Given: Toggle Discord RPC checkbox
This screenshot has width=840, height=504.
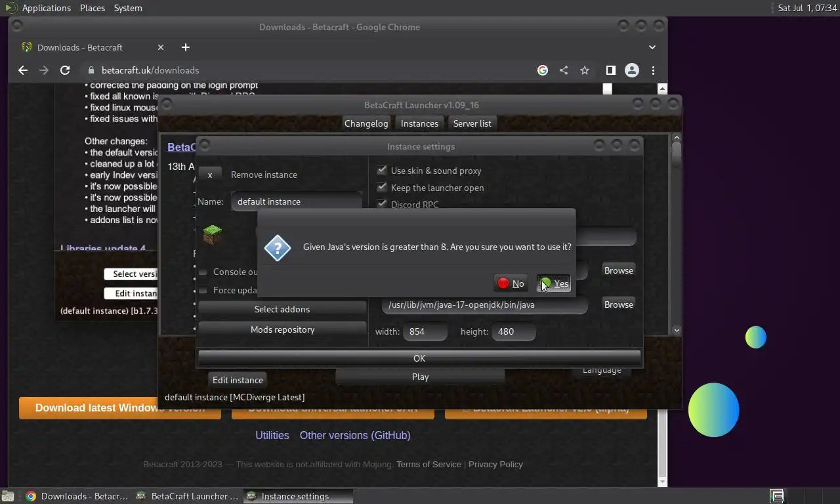Looking at the screenshot, I should click(x=381, y=204).
